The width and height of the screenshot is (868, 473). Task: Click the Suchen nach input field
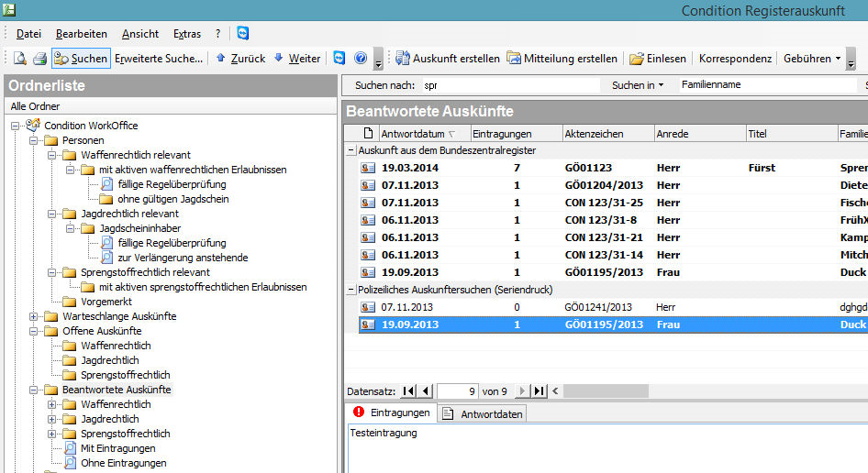505,84
